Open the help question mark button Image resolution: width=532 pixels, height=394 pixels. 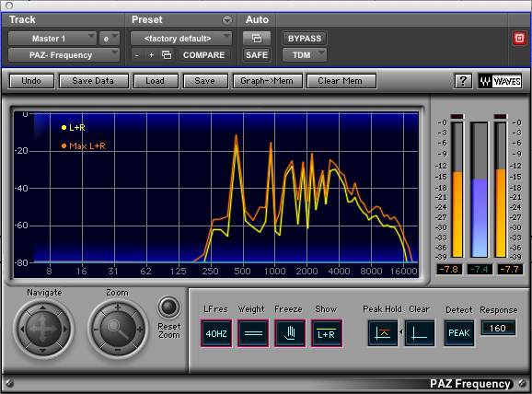[x=463, y=81]
